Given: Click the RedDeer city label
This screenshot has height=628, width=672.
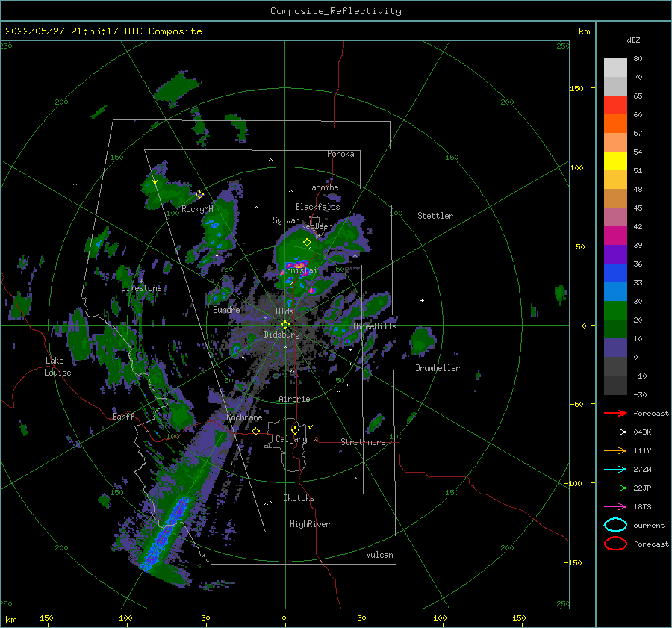Looking at the screenshot, I should pos(317,226).
